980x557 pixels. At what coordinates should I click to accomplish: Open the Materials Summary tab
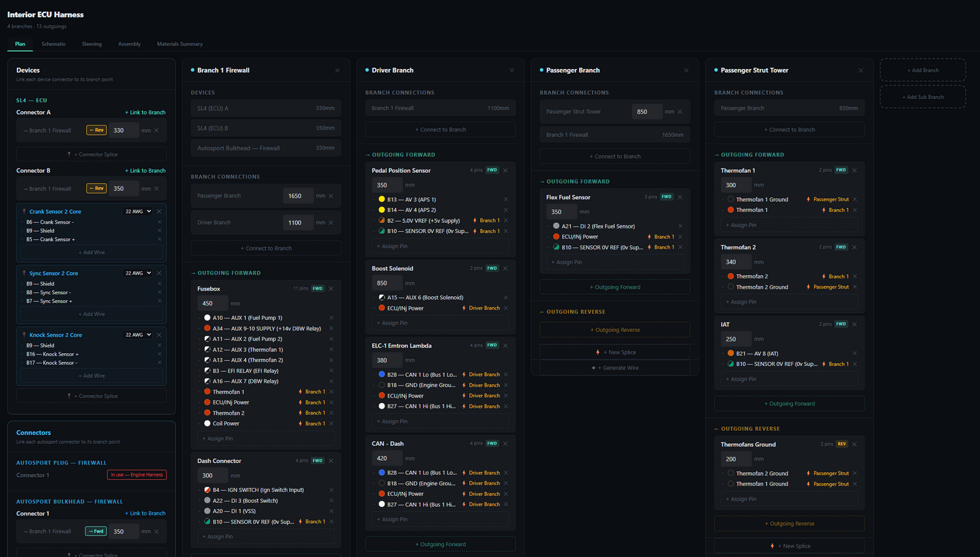[x=180, y=44]
